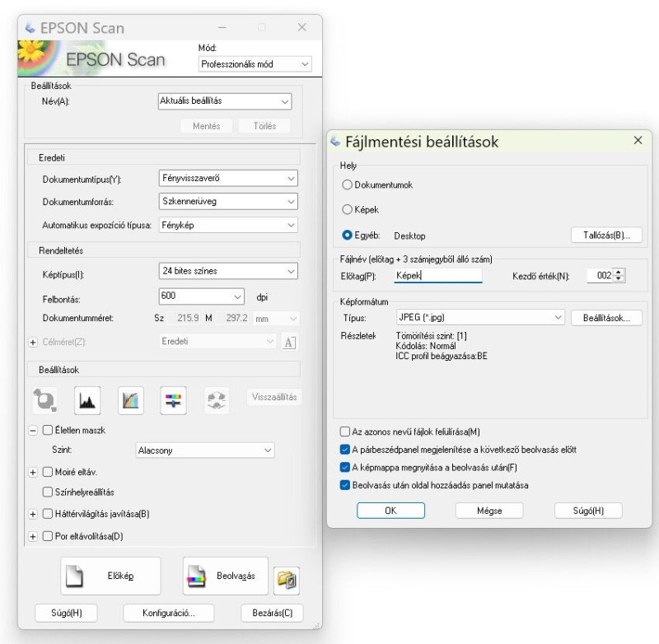Open the color palette tool

tap(217, 400)
